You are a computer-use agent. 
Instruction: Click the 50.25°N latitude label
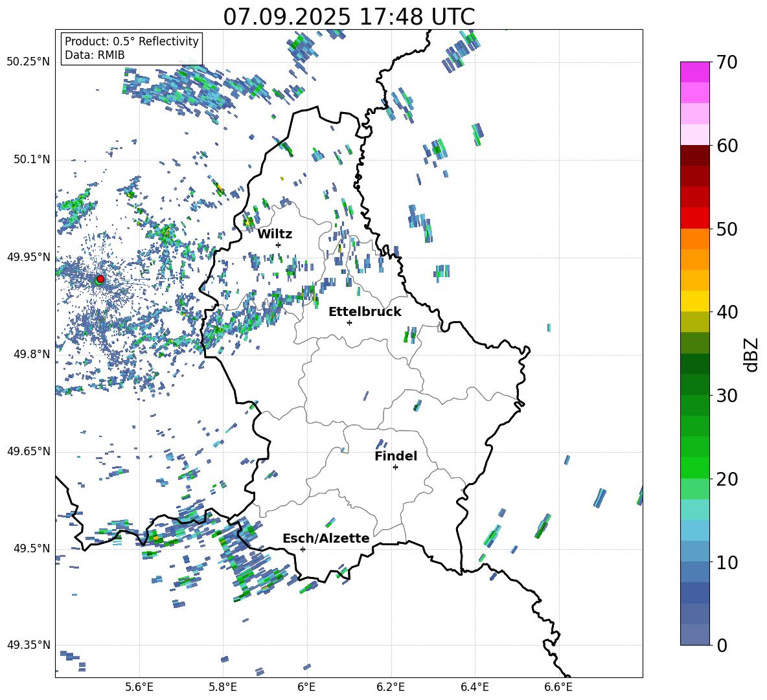(x=29, y=62)
